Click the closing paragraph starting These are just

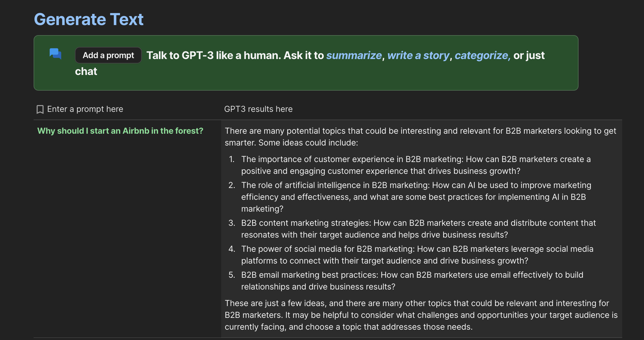tap(421, 315)
